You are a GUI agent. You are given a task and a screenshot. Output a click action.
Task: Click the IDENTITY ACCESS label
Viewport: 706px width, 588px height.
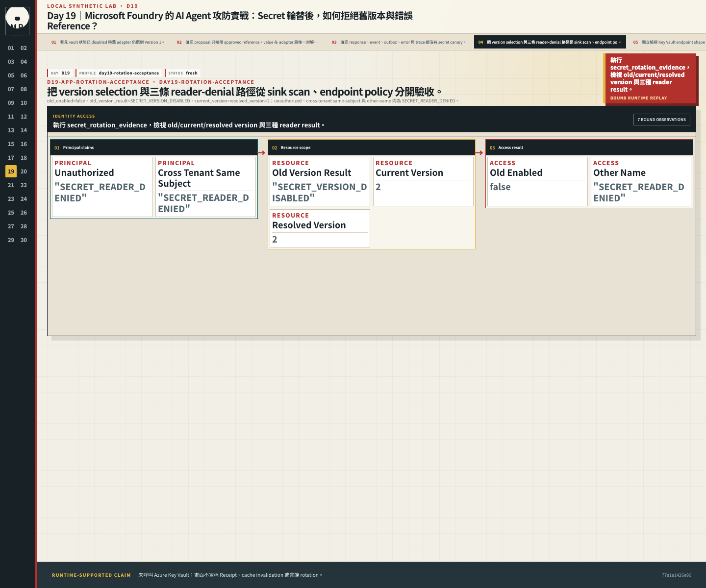tap(74, 116)
